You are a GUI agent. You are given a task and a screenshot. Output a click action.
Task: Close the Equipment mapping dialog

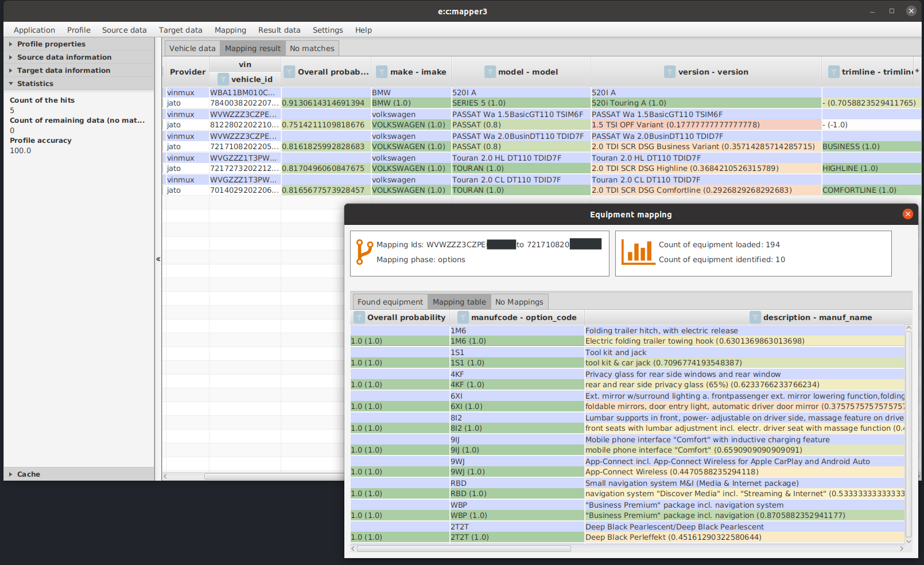(907, 214)
